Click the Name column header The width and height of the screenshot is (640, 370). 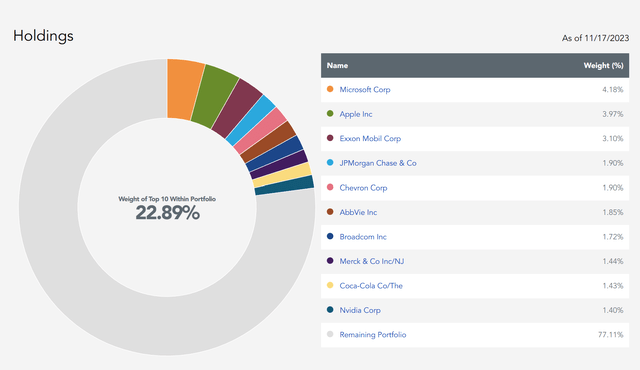pyautogui.click(x=337, y=65)
